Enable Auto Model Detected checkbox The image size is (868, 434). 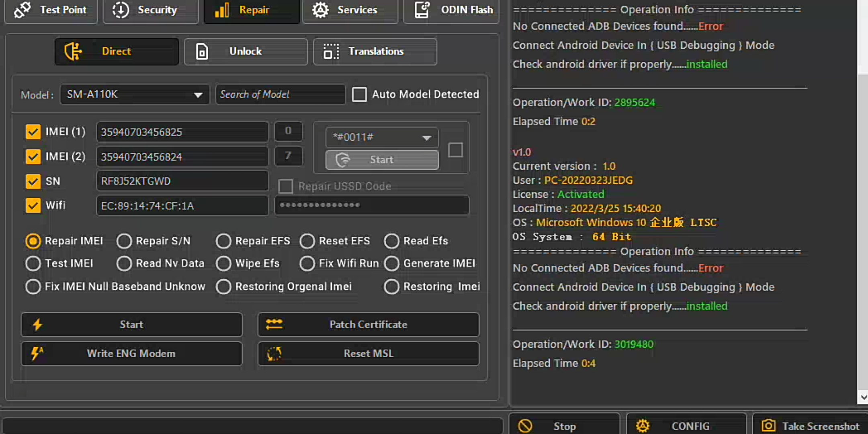(359, 94)
